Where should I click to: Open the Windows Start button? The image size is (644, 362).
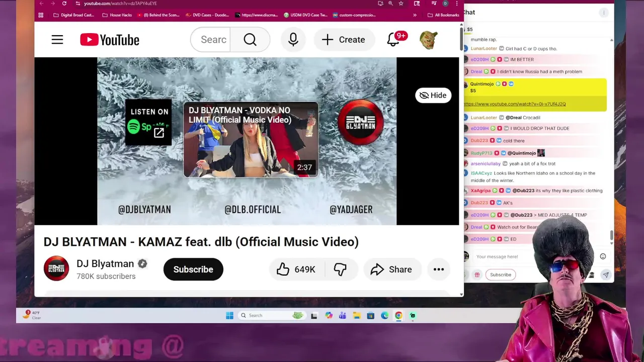[x=229, y=315]
